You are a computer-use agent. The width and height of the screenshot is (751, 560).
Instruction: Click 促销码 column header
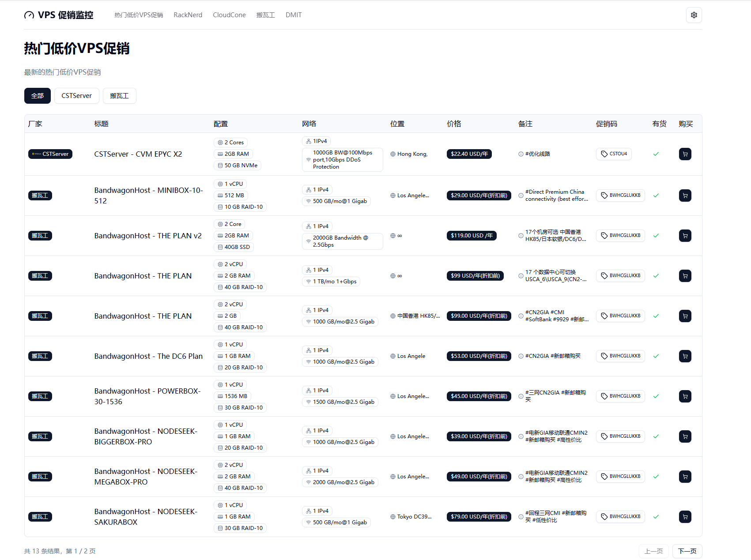click(x=607, y=124)
